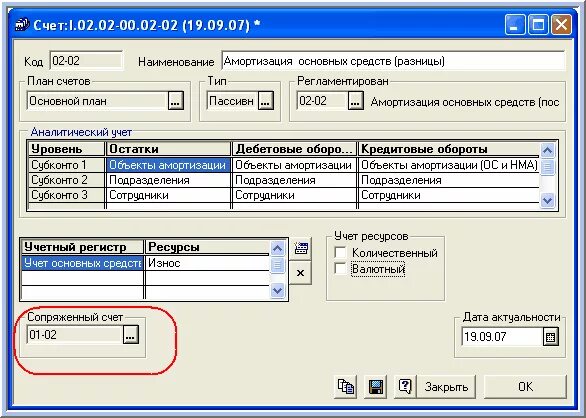Click the Дебетовые оборо... column header
Screen dimensions: 586x418
tap(295, 149)
